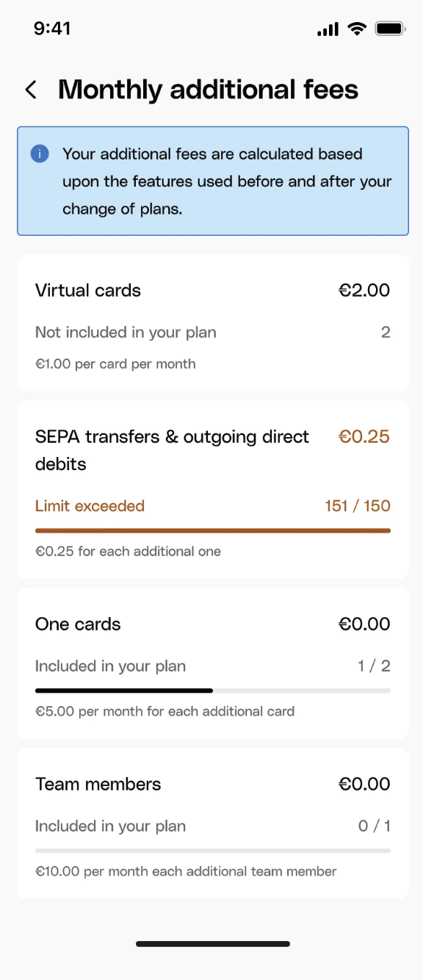Tap the orange €0.25 SEPA fee amount
The width and height of the screenshot is (423, 980).
(x=364, y=436)
